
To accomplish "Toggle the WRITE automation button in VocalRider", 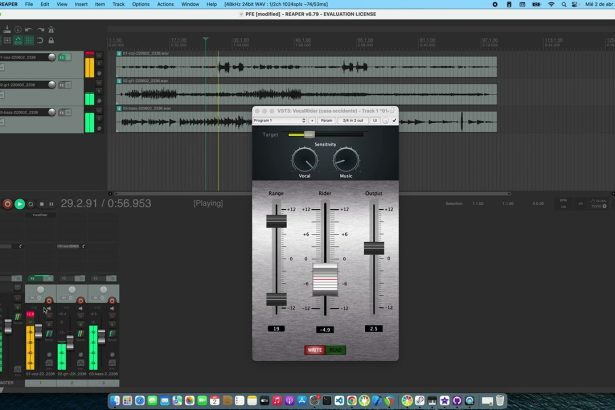I will [x=315, y=350].
